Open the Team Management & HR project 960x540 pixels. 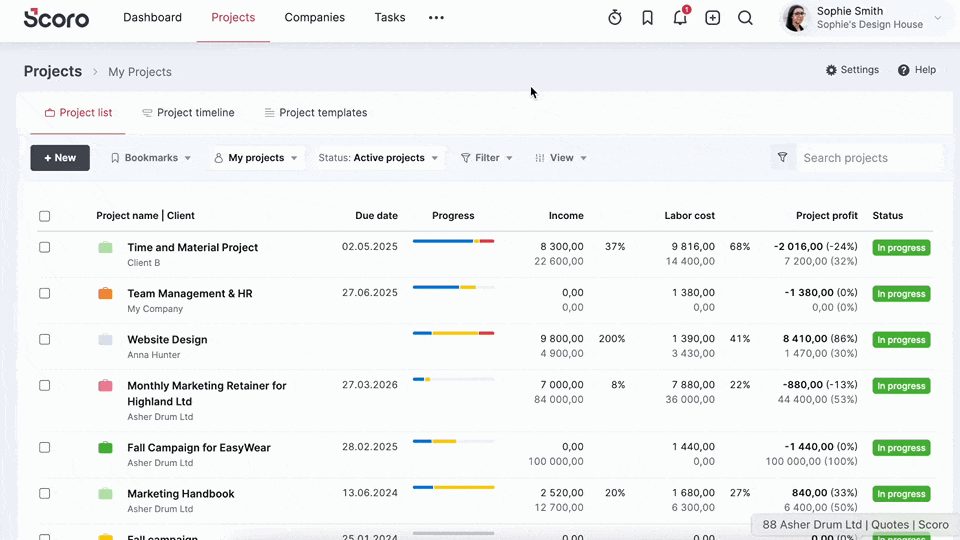point(190,293)
